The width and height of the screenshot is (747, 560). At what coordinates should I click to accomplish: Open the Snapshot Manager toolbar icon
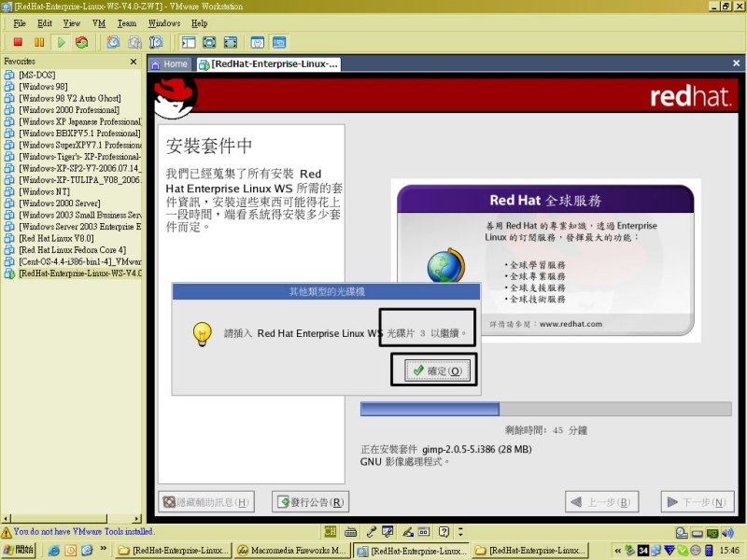tap(156, 42)
